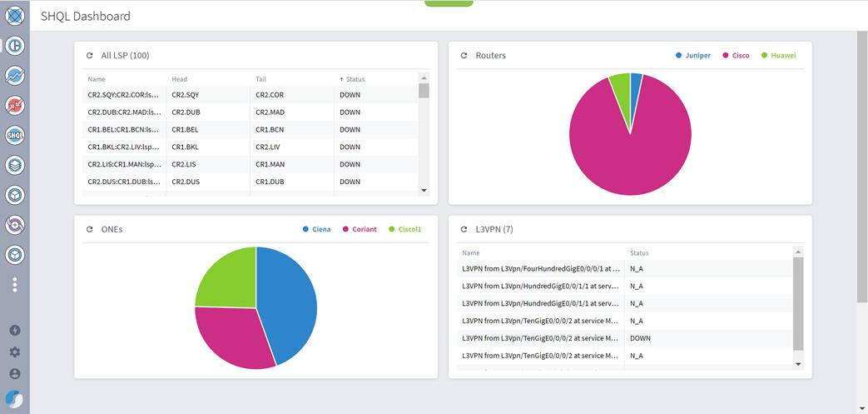Open the line chart analytics sidebar icon

15,75
